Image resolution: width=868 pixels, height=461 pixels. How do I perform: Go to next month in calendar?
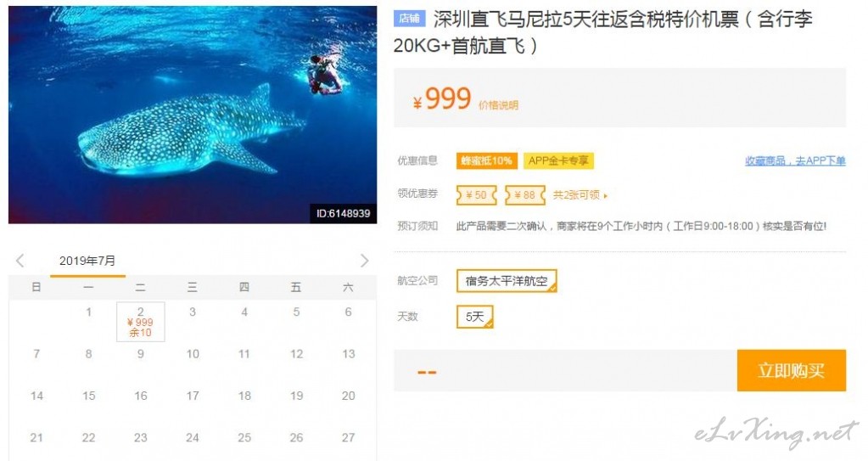(x=364, y=261)
